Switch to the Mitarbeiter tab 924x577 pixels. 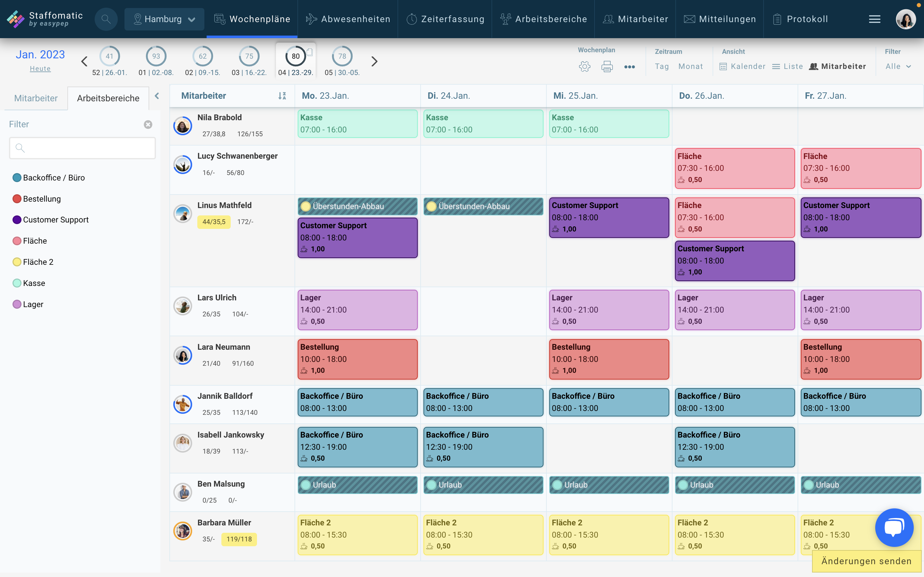point(36,98)
